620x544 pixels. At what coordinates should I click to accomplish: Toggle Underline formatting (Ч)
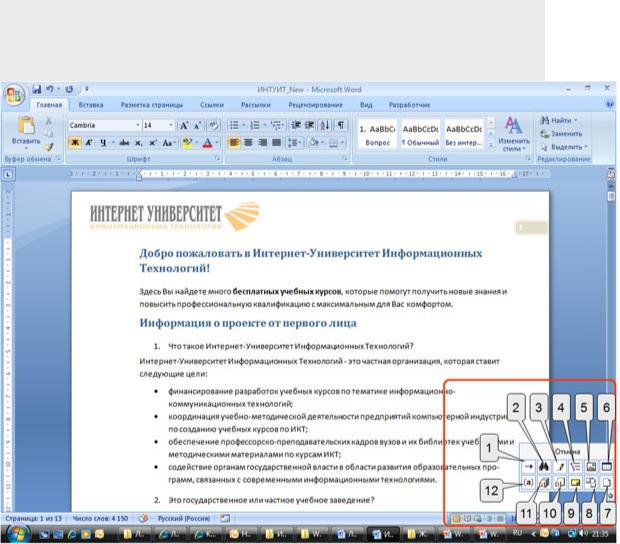(x=103, y=143)
